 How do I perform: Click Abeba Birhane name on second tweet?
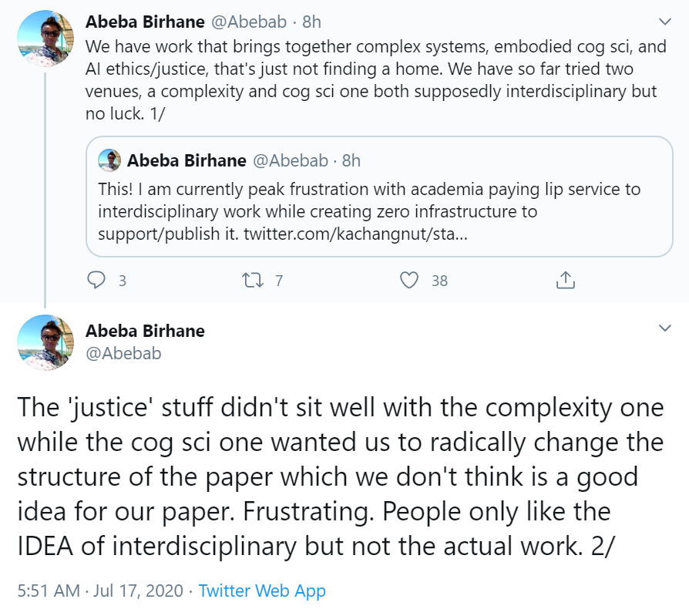tap(145, 331)
